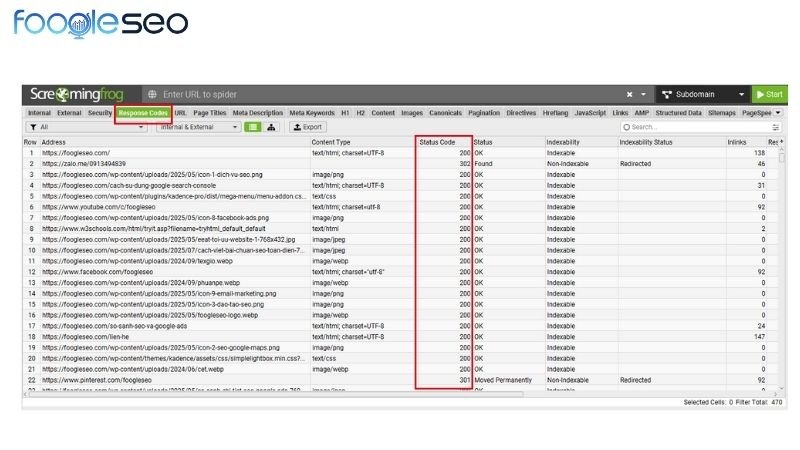
Task: Select the www.youtube.com/c/foogleseo address
Action: [98, 207]
